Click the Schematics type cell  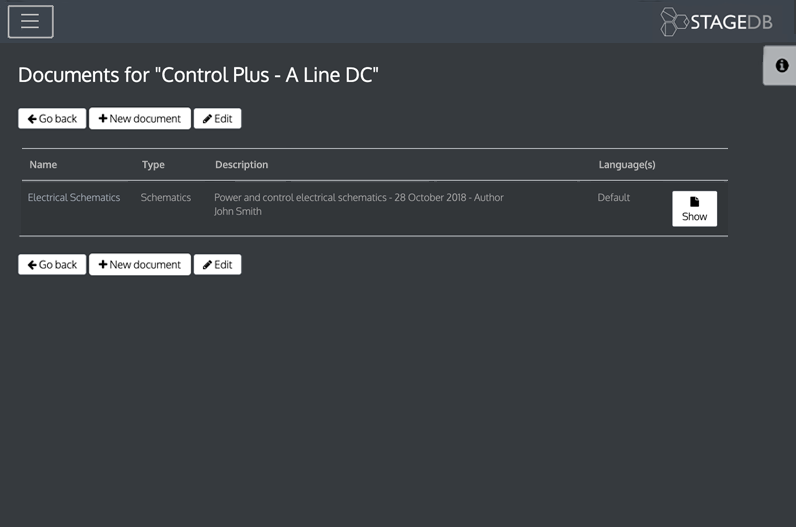[166, 198]
